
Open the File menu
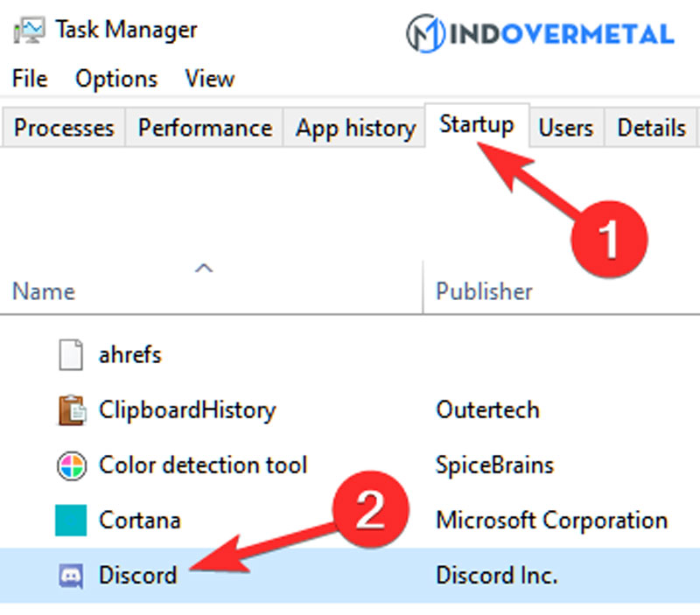point(29,79)
